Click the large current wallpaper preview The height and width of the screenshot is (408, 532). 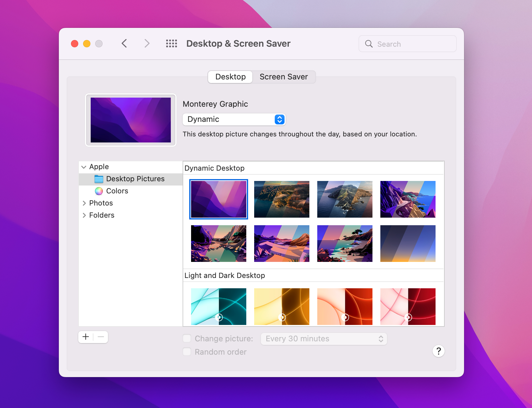(x=131, y=120)
